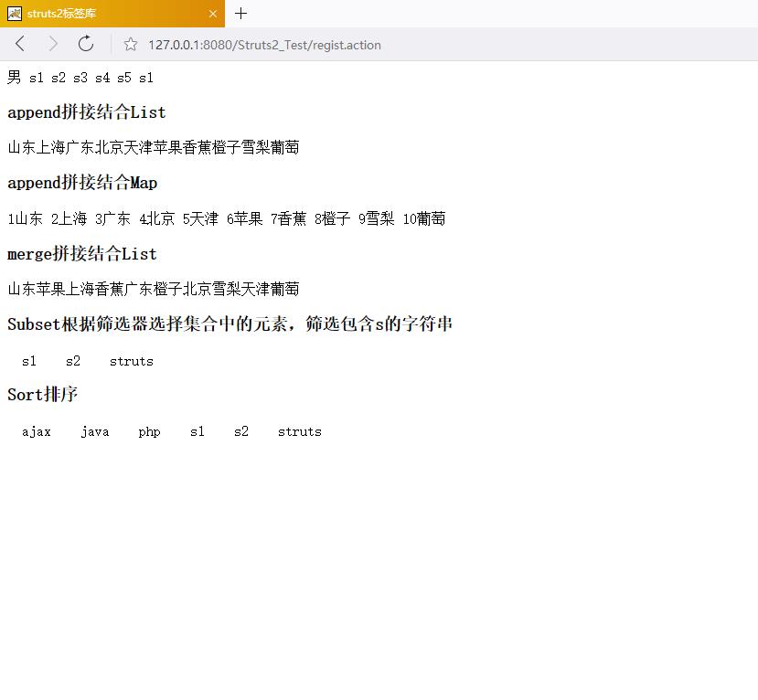Image resolution: width=758 pixels, height=700 pixels.
Task: Click the browser forward arrow
Action: coord(53,44)
